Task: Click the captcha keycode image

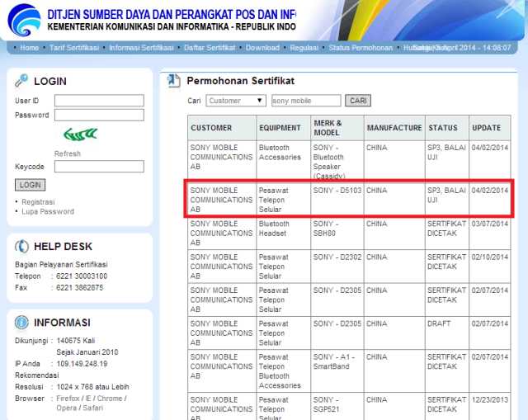Action: (80, 134)
